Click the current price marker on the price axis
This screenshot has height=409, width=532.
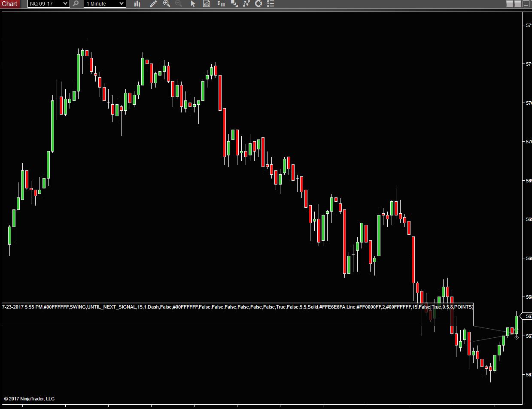coord(526,316)
